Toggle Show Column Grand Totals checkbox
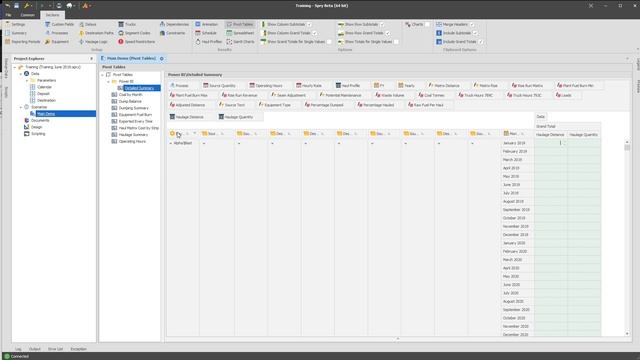This screenshot has height=360, width=640. point(315,33)
